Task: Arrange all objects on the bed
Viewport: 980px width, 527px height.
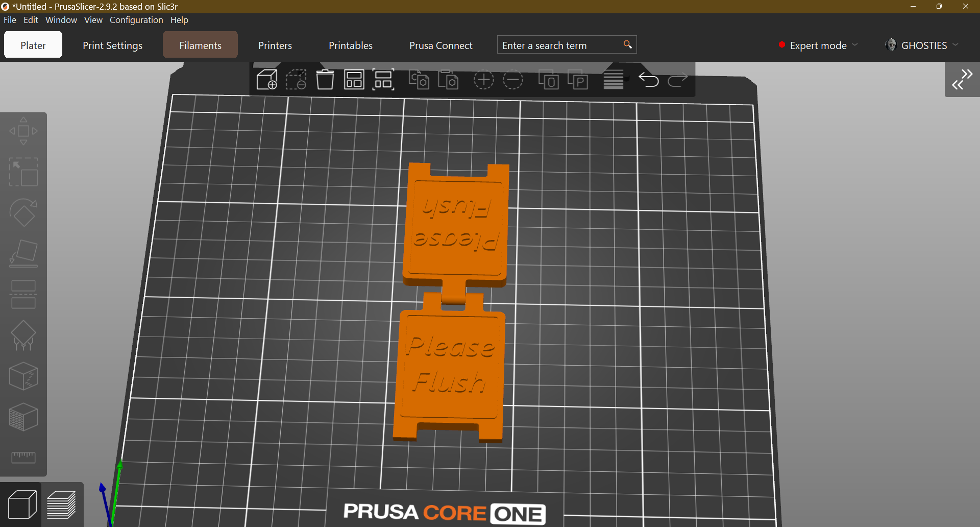Action: coord(354,80)
